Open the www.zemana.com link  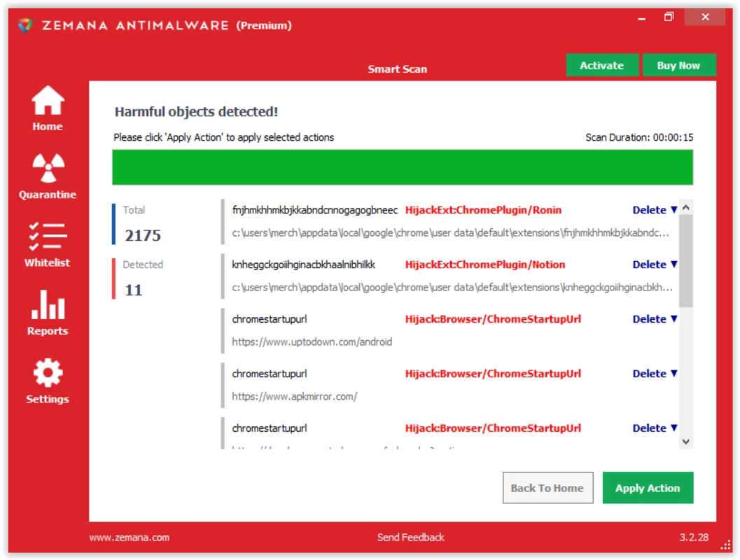[130, 538]
